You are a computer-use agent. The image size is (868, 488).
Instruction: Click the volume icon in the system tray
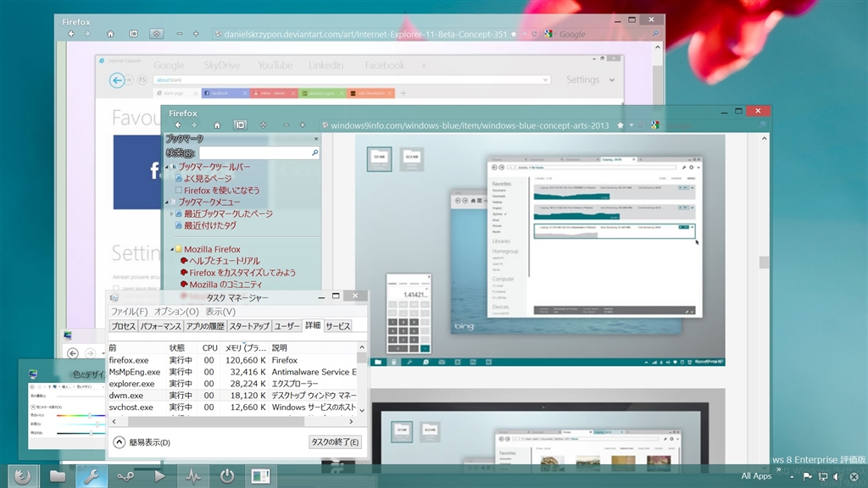(837, 476)
